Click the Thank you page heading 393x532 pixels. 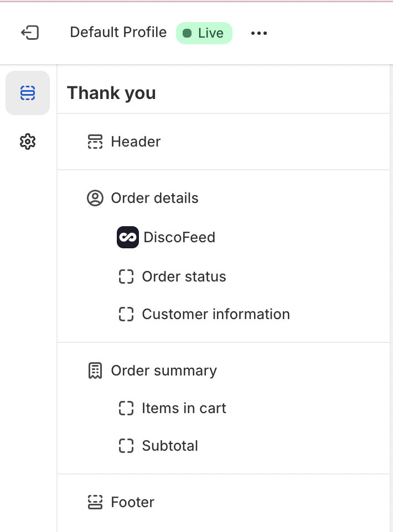[x=111, y=93]
